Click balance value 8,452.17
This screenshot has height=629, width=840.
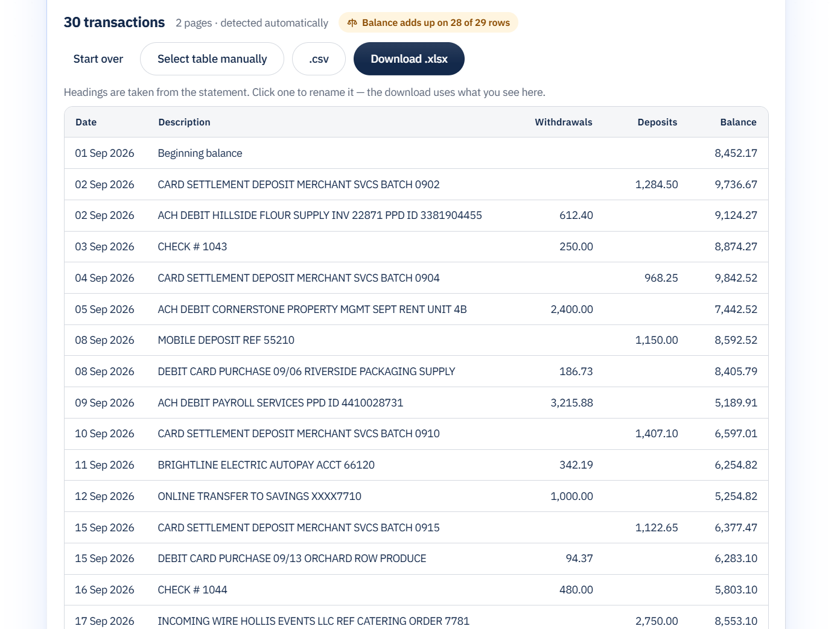pyautogui.click(x=736, y=153)
